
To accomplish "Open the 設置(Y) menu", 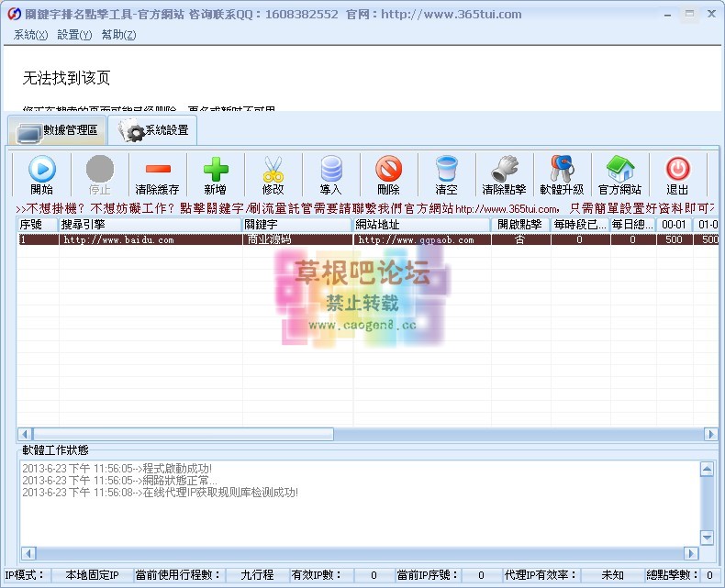I will tap(74, 35).
